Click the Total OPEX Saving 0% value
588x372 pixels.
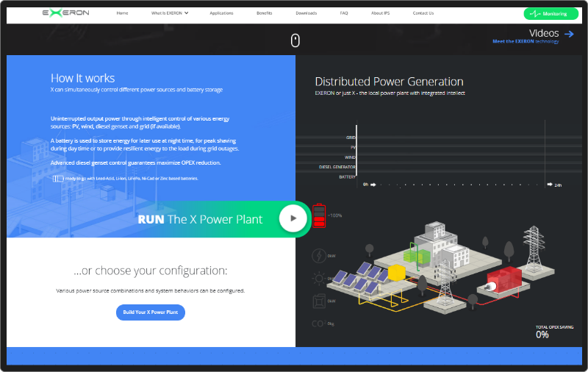pos(542,335)
